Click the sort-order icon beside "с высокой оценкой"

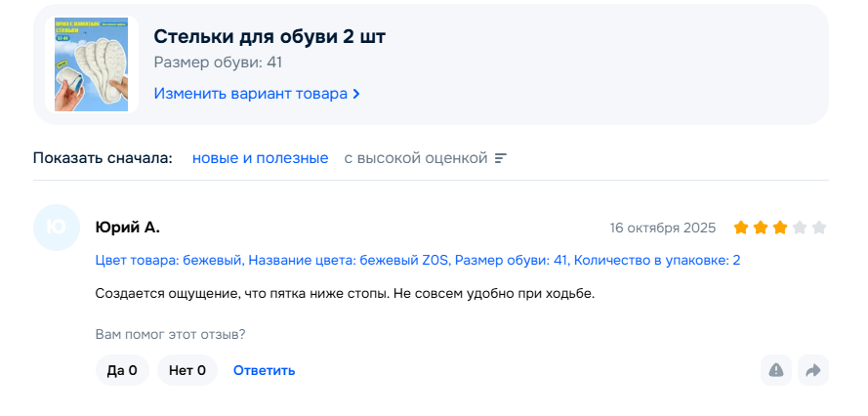(x=501, y=158)
